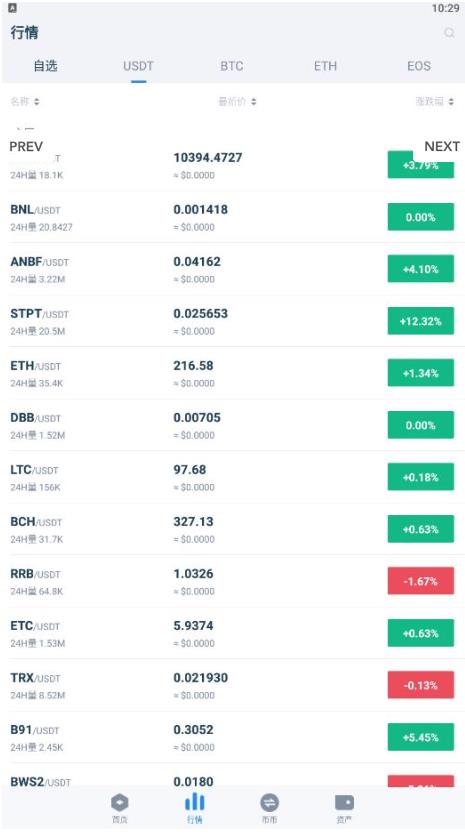Viewport: 465px width, 839px height.
Task: Switch to the EOS tab
Action: (418, 66)
